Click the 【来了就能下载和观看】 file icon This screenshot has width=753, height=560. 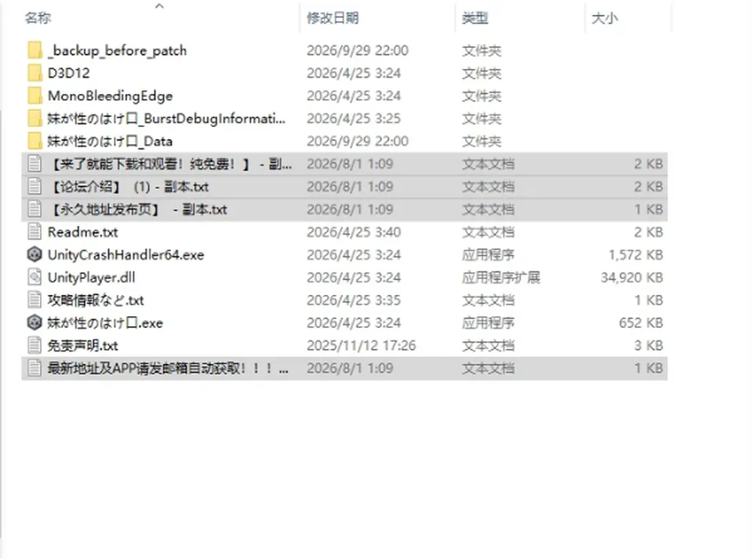point(35,164)
